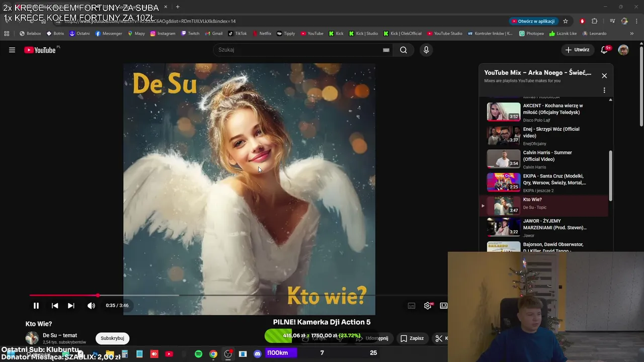The width and height of the screenshot is (644, 362).
Task: Play JAWOR - ŻYJEMY MARZENIAMI from playlist
Action: (x=544, y=228)
